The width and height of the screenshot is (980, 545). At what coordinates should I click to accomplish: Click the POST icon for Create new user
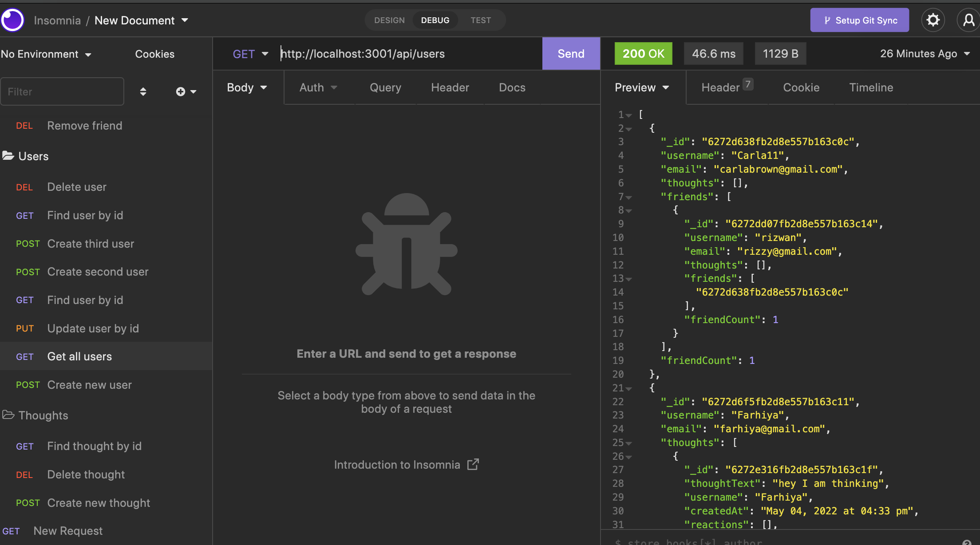(x=28, y=385)
